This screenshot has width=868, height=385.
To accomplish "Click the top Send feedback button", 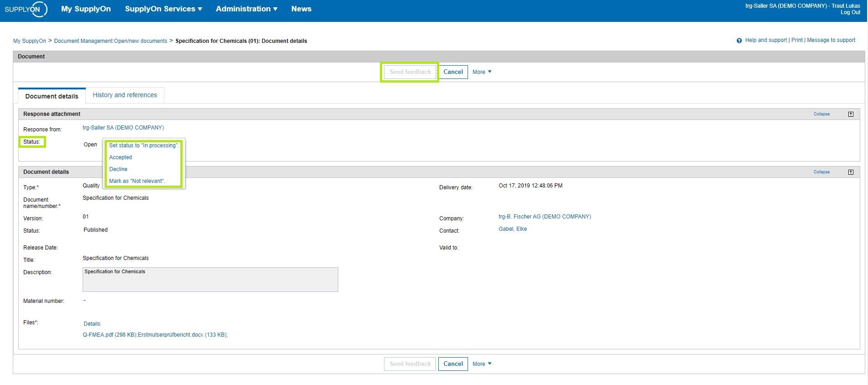I will coord(410,72).
